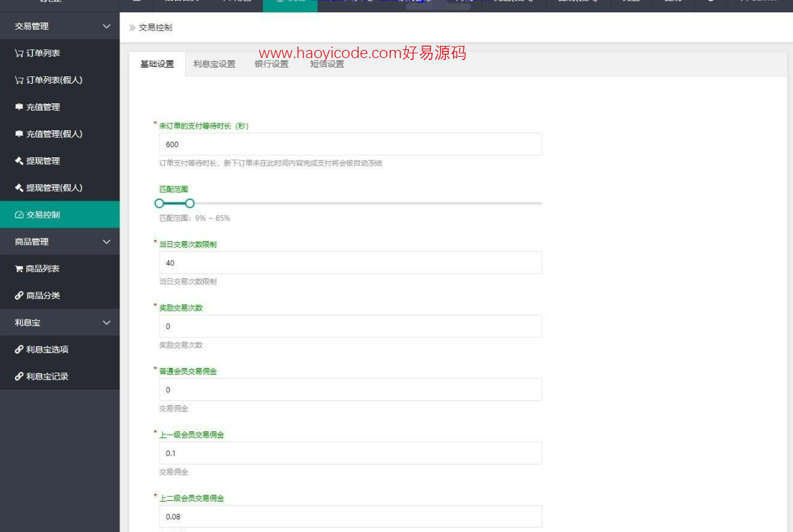The width and height of the screenshot is (793, 532).
Task: Click the link icon beside 商品分类
Action: (x=19, y=296)
